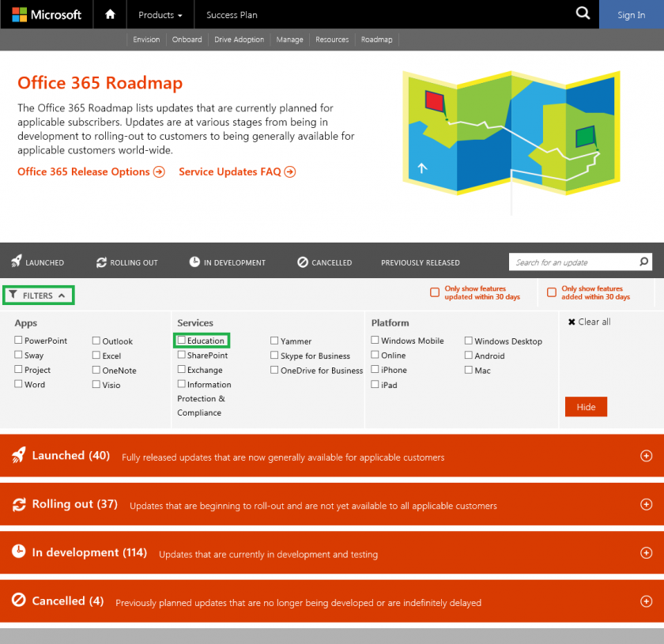This screenshot has height=644, width=664.
Task: Click the Sign In button
Action: pos(631,15)
